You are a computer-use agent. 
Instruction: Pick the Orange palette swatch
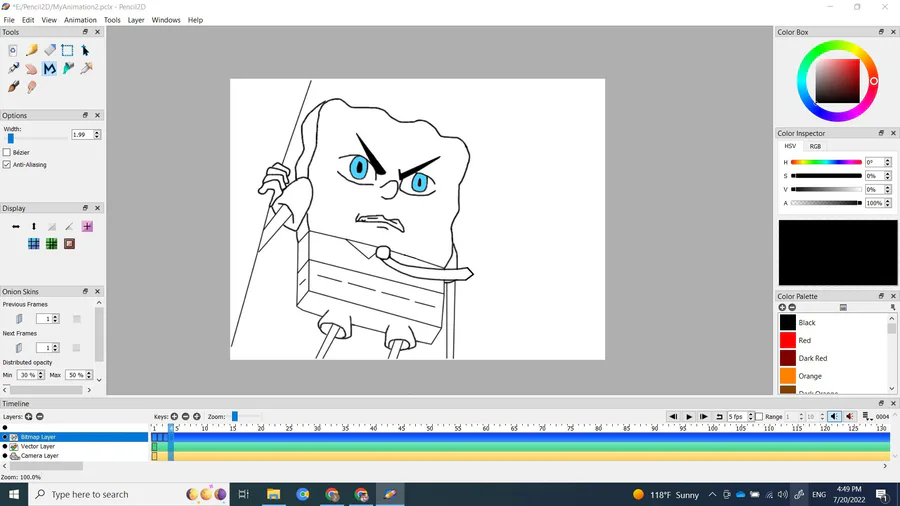(788, 376)
